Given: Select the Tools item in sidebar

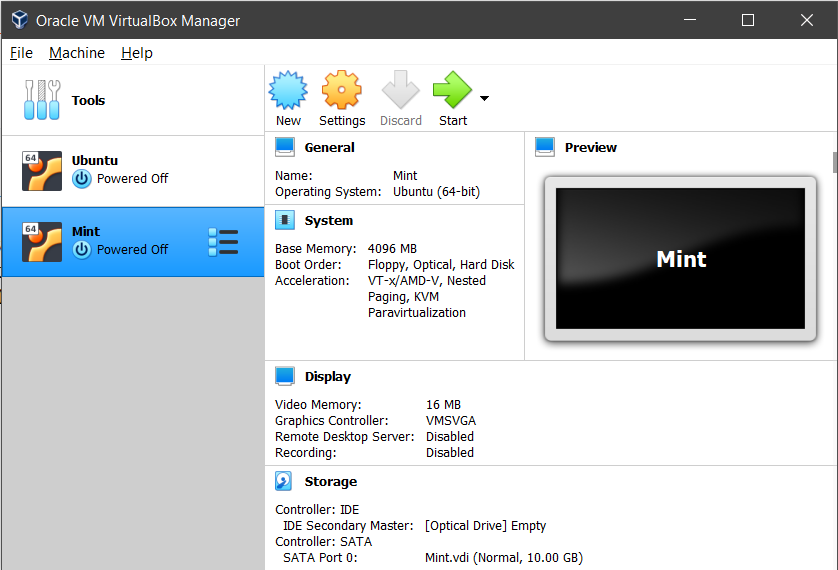Looking at the screenshot, I should [133, 100].
